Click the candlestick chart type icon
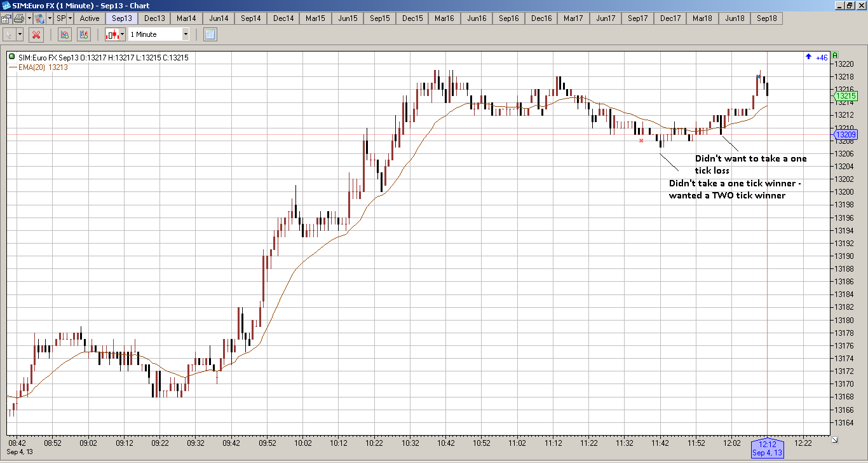 click(x=112, y=34)
